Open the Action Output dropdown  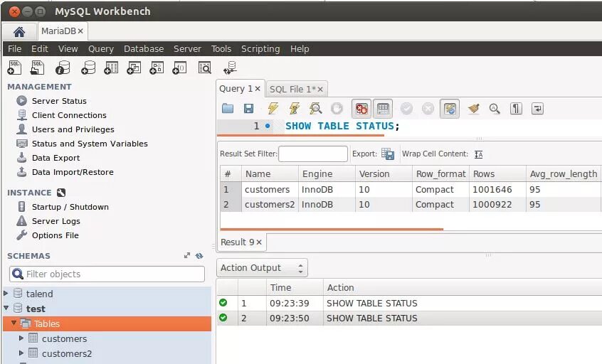coord(263,268)
